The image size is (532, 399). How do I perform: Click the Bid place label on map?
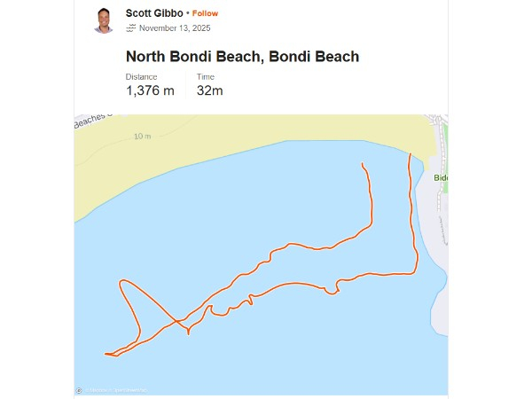pos(441,177)
